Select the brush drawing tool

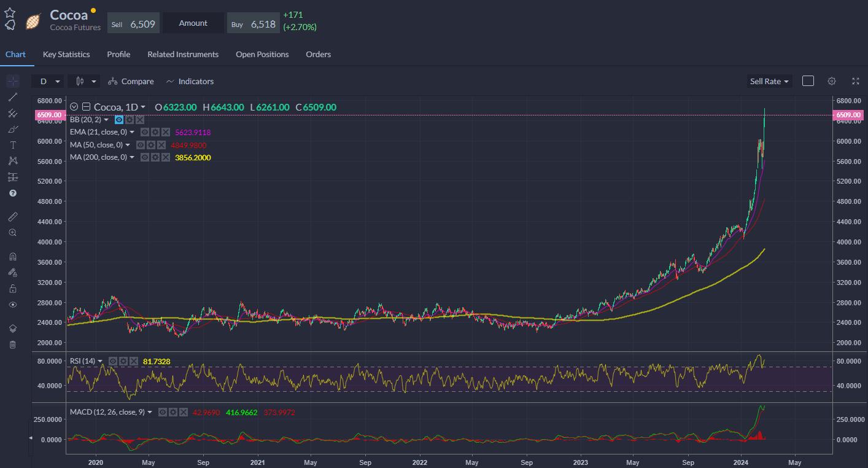click(x=13, y=129)
